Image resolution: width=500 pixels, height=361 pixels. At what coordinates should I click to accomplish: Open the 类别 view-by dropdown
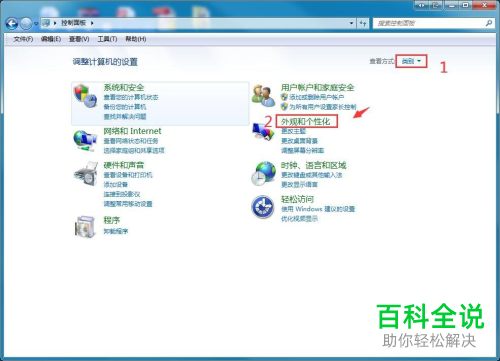coord(411,61)
